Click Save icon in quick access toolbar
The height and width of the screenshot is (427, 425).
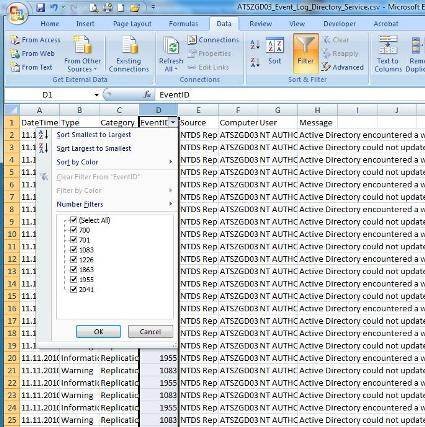pyautogui.click(x=41, y=8)
